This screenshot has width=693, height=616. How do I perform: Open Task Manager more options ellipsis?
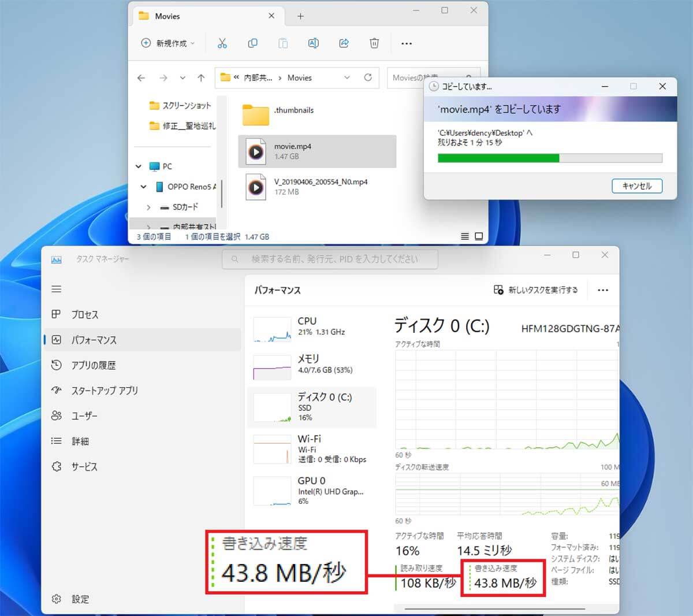(x=603, y=290)
